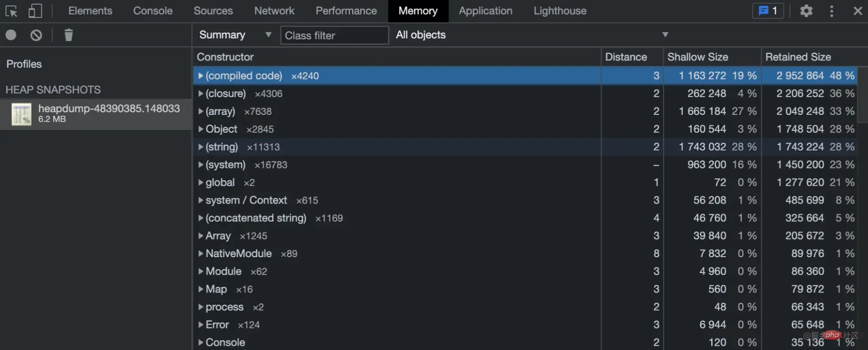Sort by Shallow Size column header
This screenshot has height=350, width=868.
point(712,57)
